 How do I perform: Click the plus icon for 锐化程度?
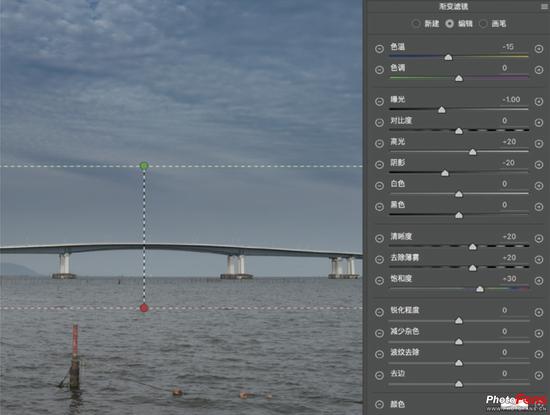click(x=539, y=312)
